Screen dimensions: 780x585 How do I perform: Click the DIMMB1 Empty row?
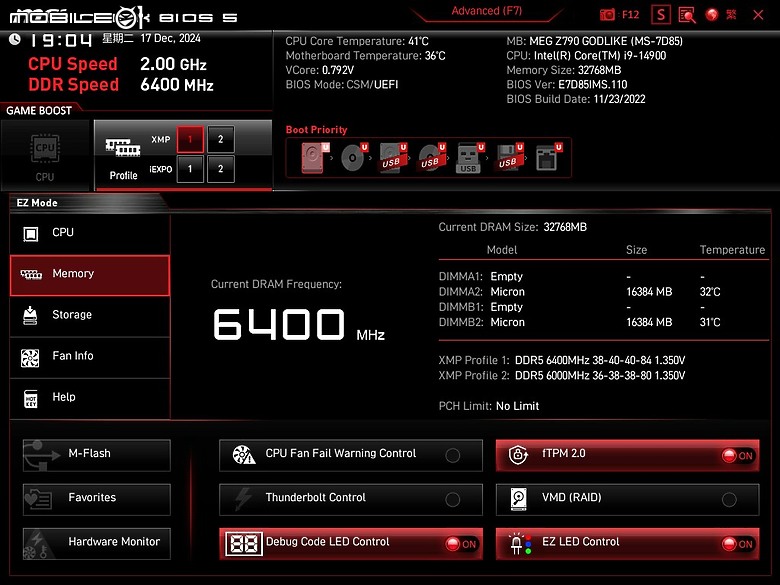pyautogui.click(x=603, y=307)
